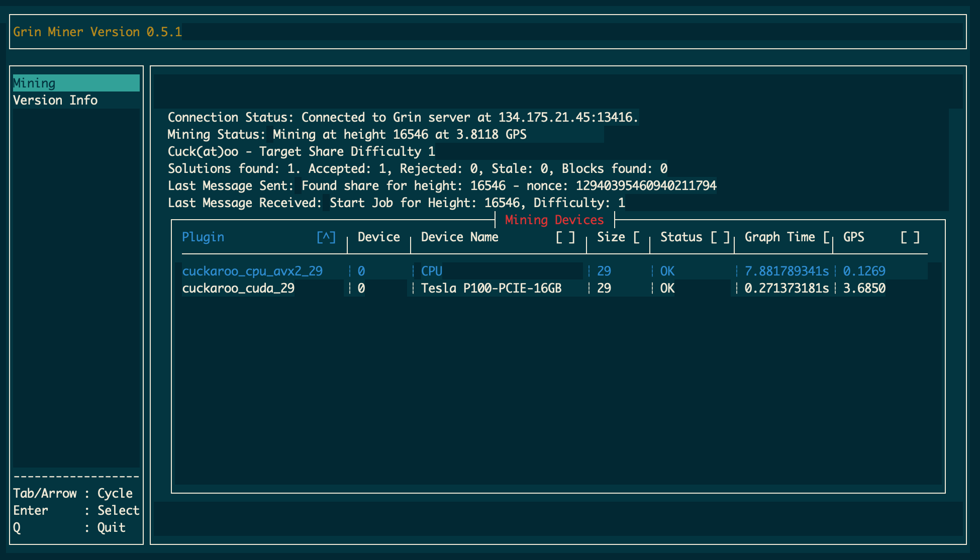Click the Grin Miner Version 0.5.1 title
980x560 pixels.
coord(97,32)
